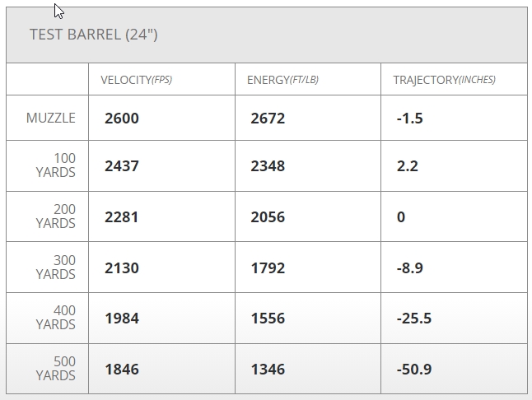The image size is (532, 400).
Task: Click the TEST BARREL (24") table heading
Action: (x=94, y=35)
